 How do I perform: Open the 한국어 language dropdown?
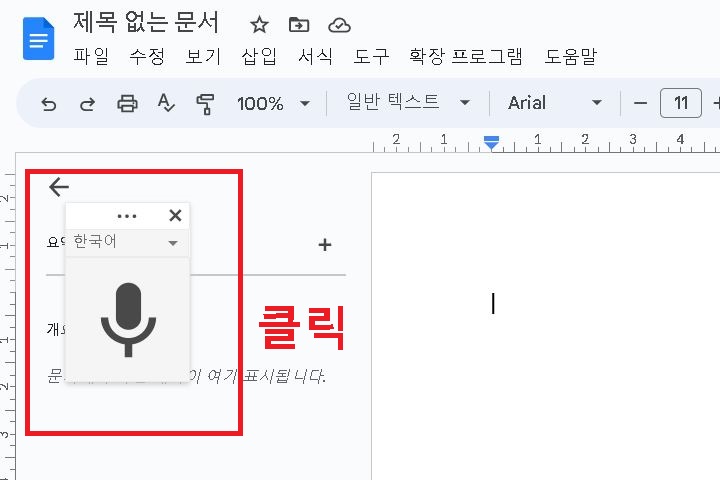pos(127,242)
